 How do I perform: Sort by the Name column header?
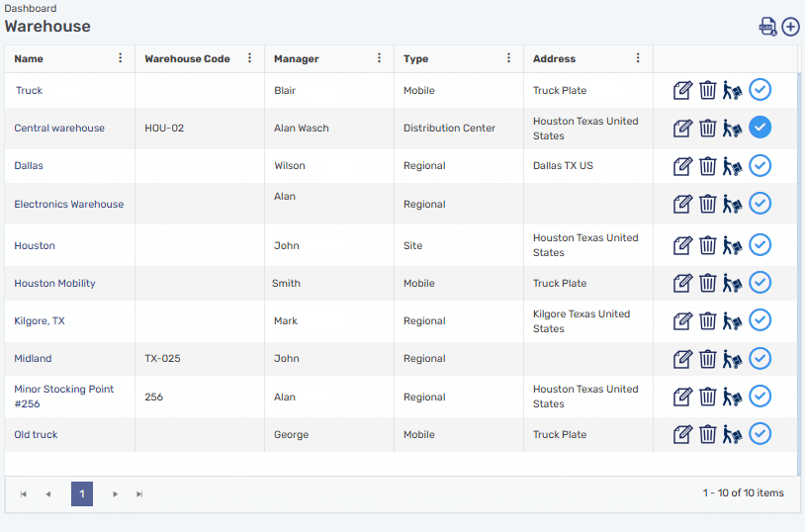pos(29,59)
